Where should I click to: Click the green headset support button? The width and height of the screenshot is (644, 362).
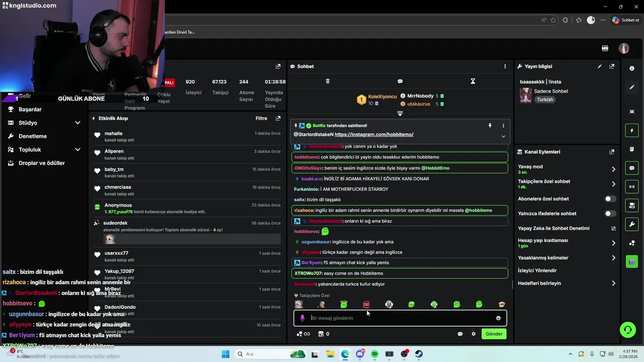627,330
